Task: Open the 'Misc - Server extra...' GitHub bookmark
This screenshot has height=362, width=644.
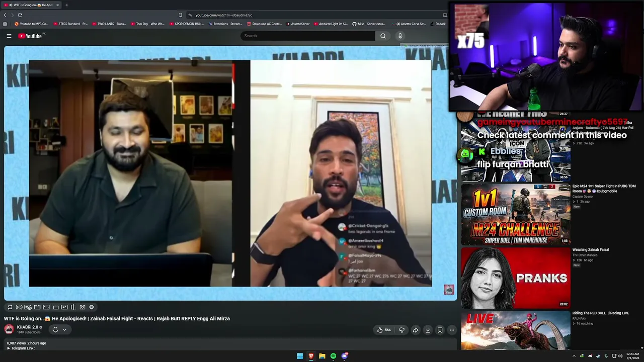Action: pos(369,24)
